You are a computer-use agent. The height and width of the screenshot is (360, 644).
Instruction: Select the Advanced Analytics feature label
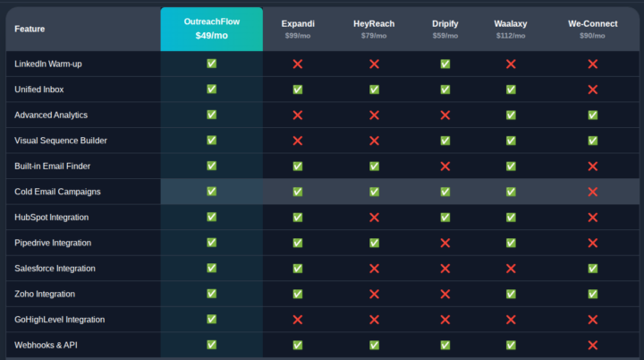click(x=51, y=116)
